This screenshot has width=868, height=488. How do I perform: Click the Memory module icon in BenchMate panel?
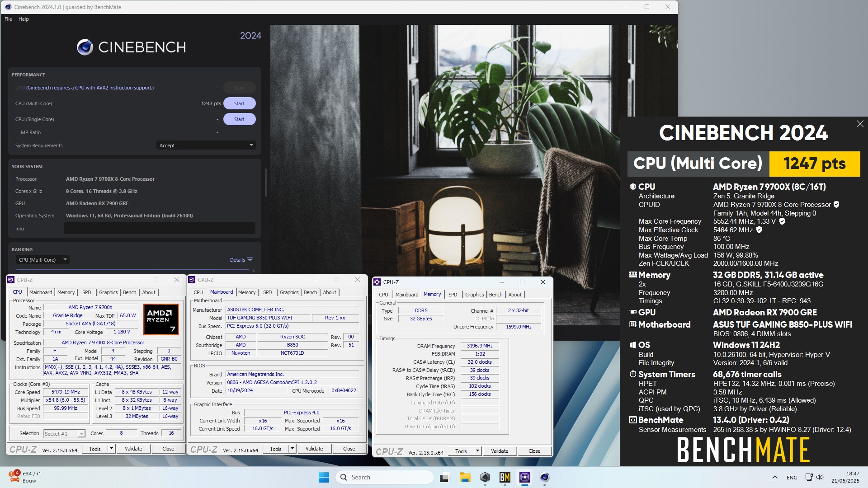pyautogui.click(x=633, y=275)
